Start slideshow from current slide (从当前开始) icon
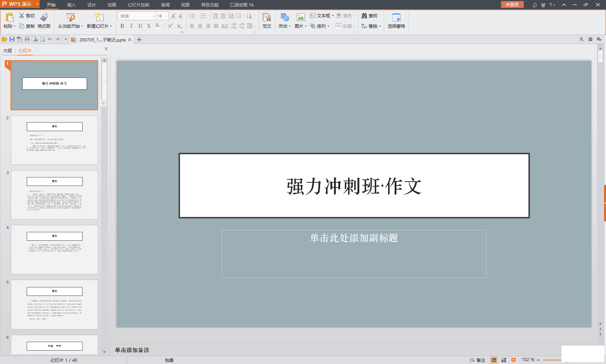The height and width of the screenshot is (364, 606). 71,17
